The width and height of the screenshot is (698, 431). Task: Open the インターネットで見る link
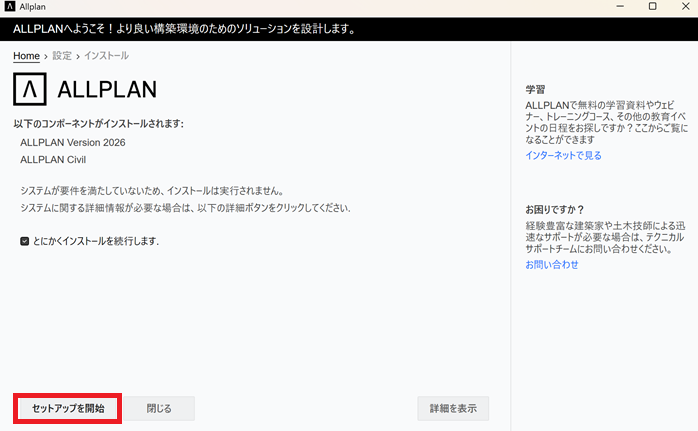[x=563, y=156]
